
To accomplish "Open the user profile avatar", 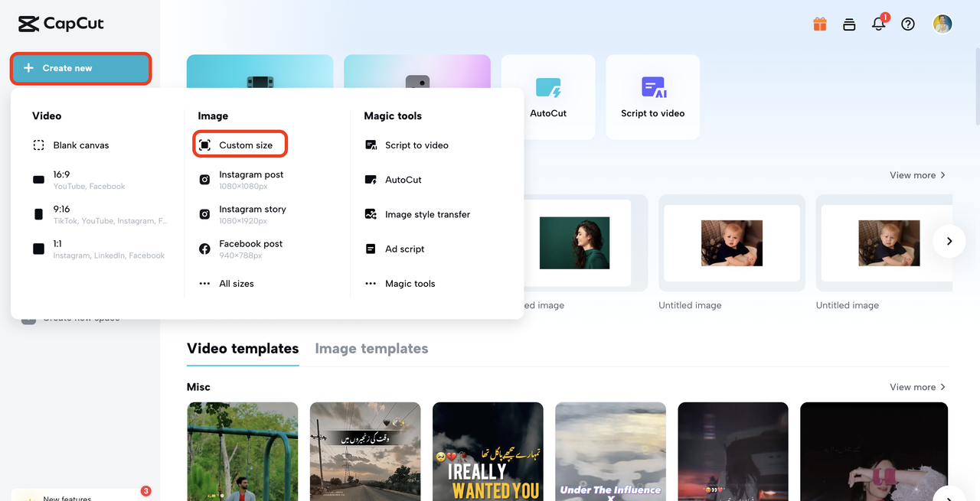I will point(942,24).
